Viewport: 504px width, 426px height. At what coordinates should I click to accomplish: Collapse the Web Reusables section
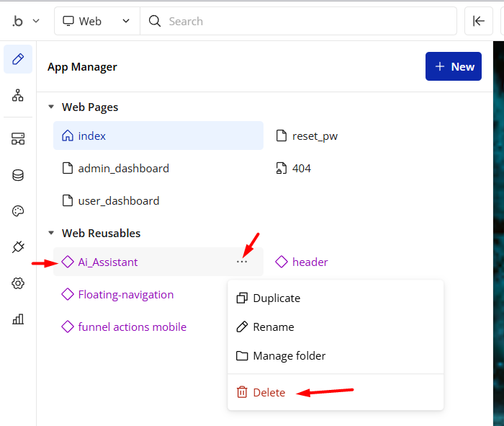tap(51, 234)
